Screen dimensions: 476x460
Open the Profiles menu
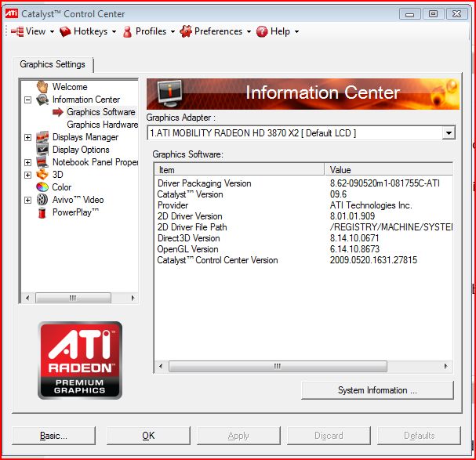click(149, 31)
